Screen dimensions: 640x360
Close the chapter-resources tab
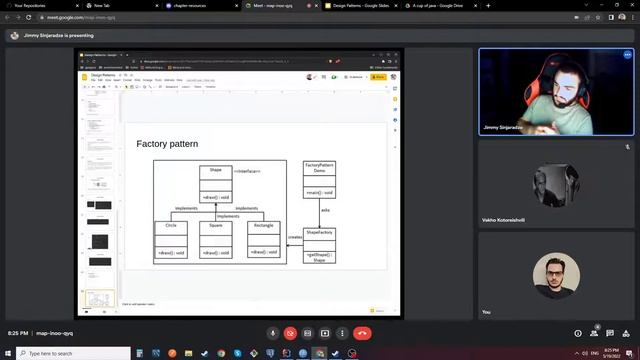[236, 6]
